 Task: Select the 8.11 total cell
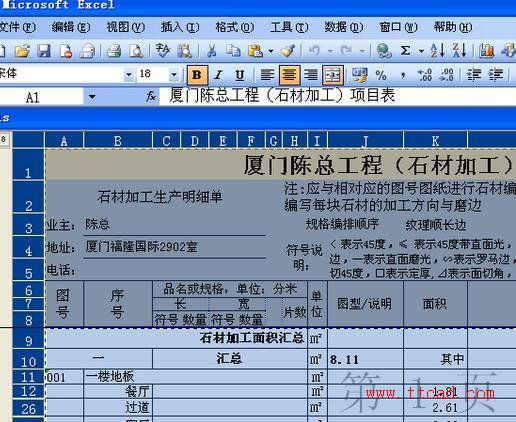365,359
